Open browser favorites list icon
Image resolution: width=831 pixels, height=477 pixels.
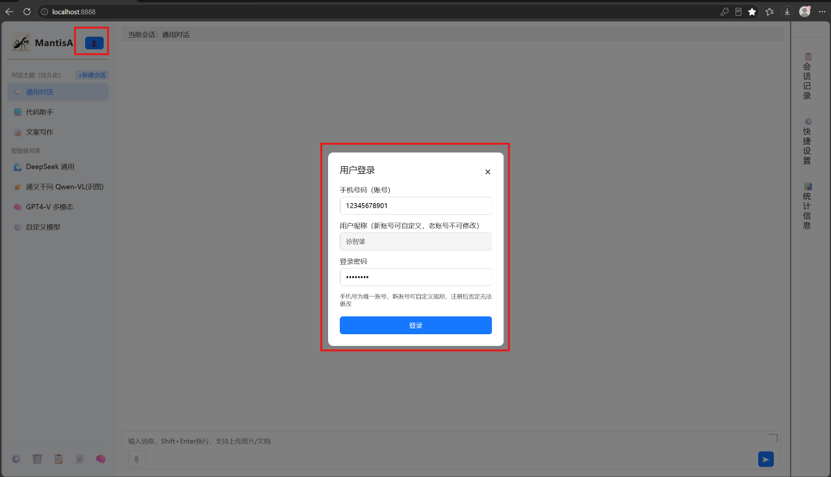click(x=770, y=12)
